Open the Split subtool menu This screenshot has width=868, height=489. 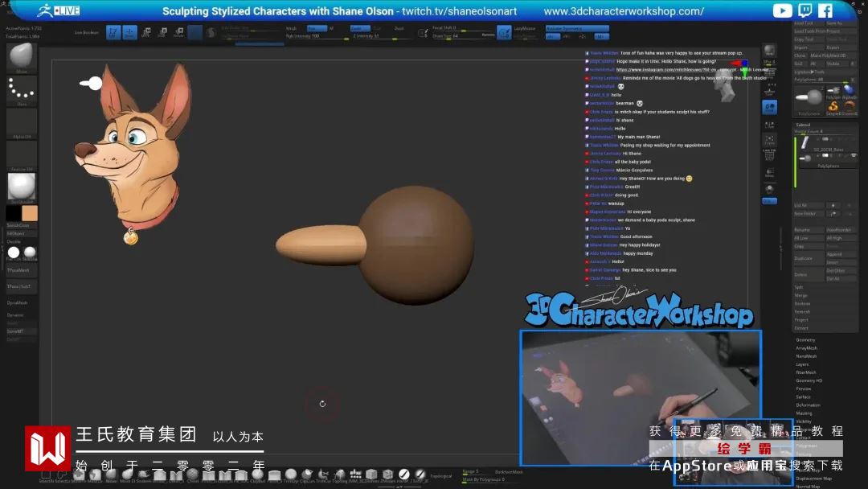(800, 287)
